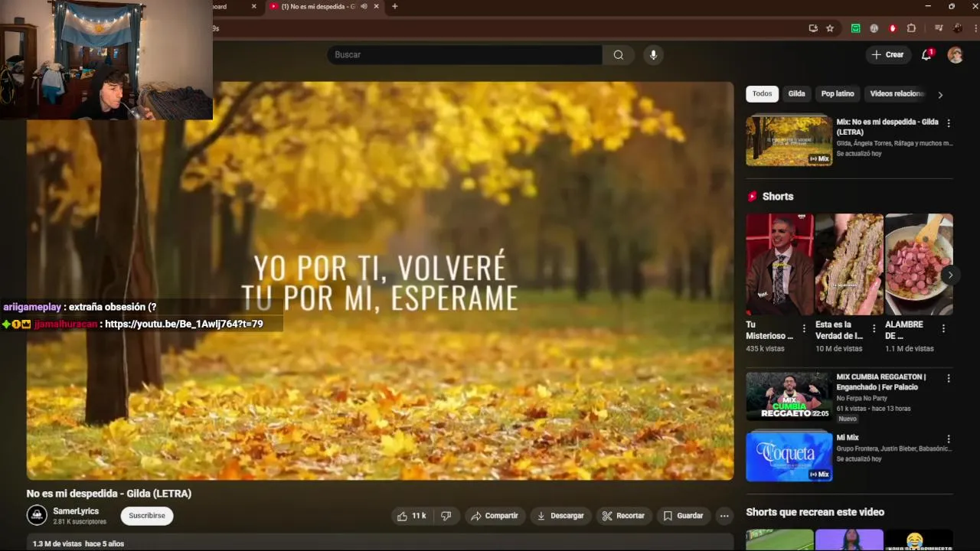The image size is (980, 551).
Task: Click '1.3 M de vistas hace 5 años' text
Action: coord(78,544)
